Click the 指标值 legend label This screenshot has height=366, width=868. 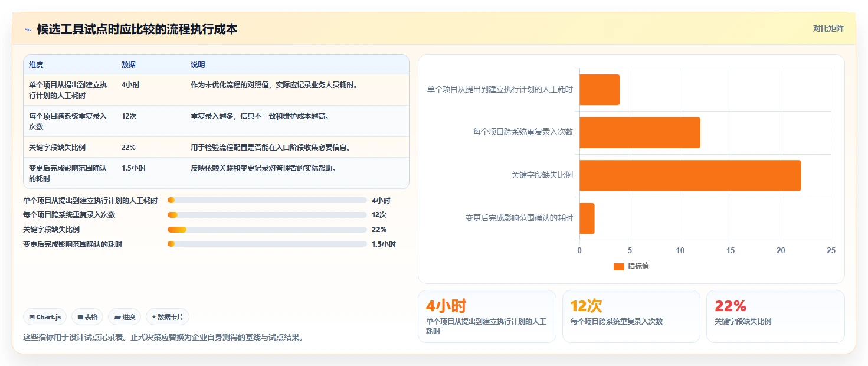coord(638,267)
